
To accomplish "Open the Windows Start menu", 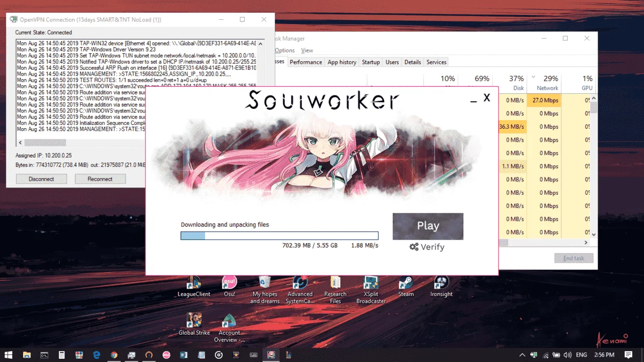I will click(x=9, y=354).
